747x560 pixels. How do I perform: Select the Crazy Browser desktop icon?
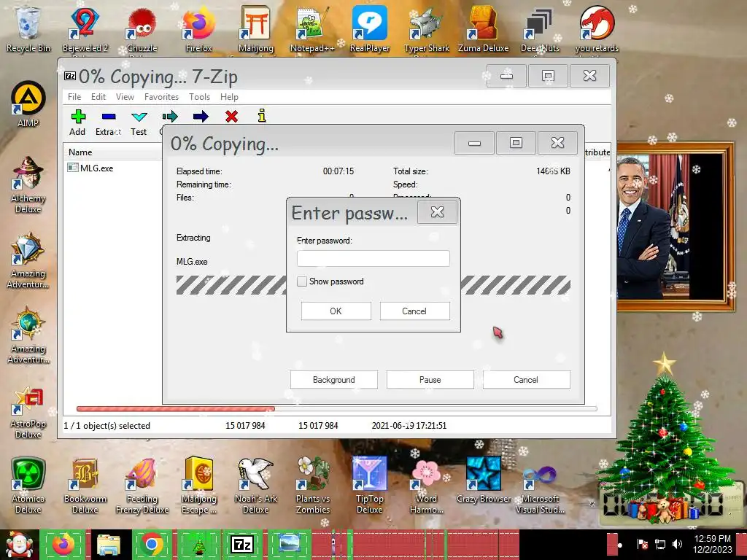pos(483,480)
